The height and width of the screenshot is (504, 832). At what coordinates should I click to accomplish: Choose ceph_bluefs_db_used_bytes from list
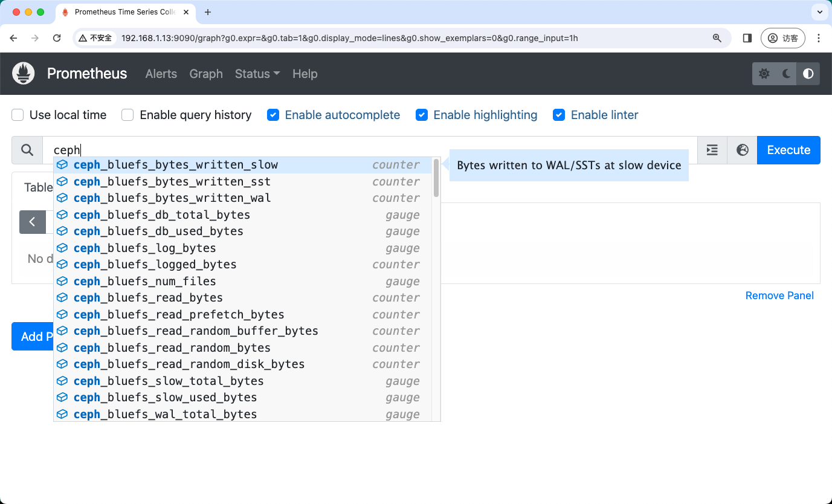(243, 231)
